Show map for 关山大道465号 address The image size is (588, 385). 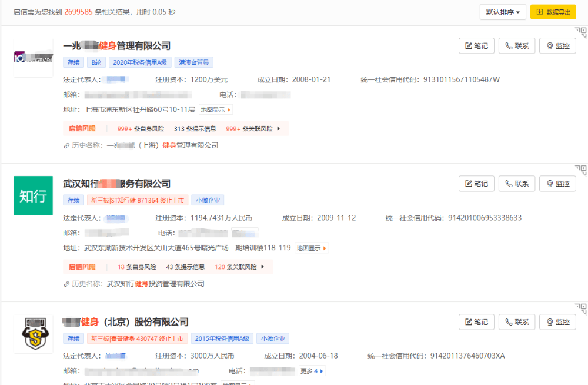[x=312, y=248]
